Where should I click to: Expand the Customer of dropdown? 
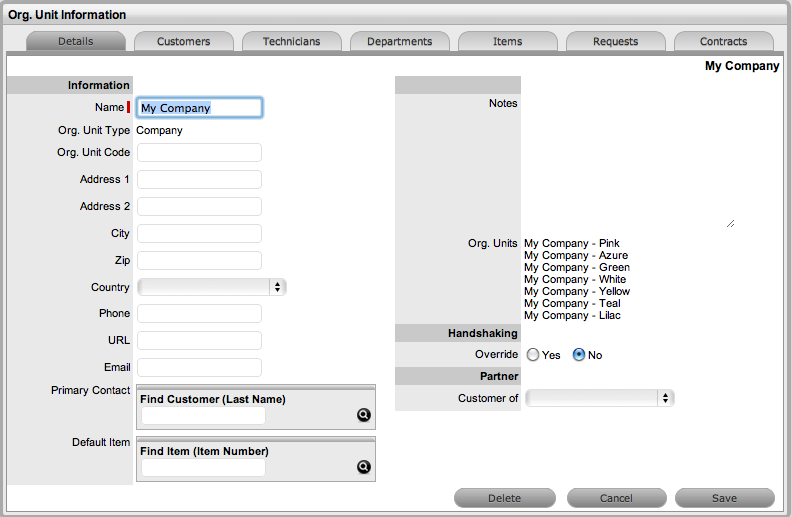(x=600, y=398)
